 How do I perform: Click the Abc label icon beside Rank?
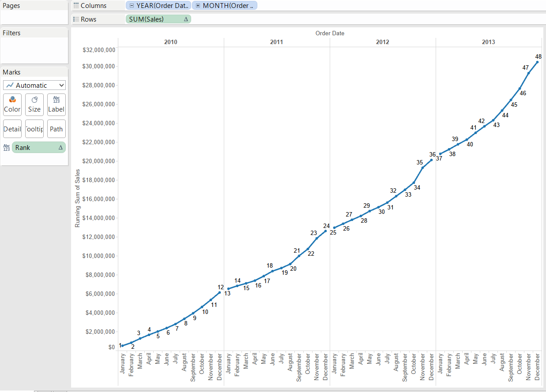point(7,148)
